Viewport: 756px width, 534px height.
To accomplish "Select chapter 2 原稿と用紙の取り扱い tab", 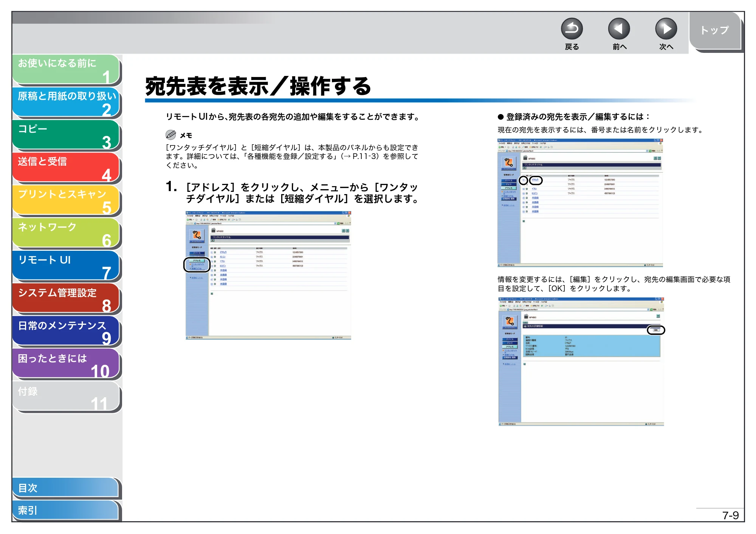I will click(66, 102).
